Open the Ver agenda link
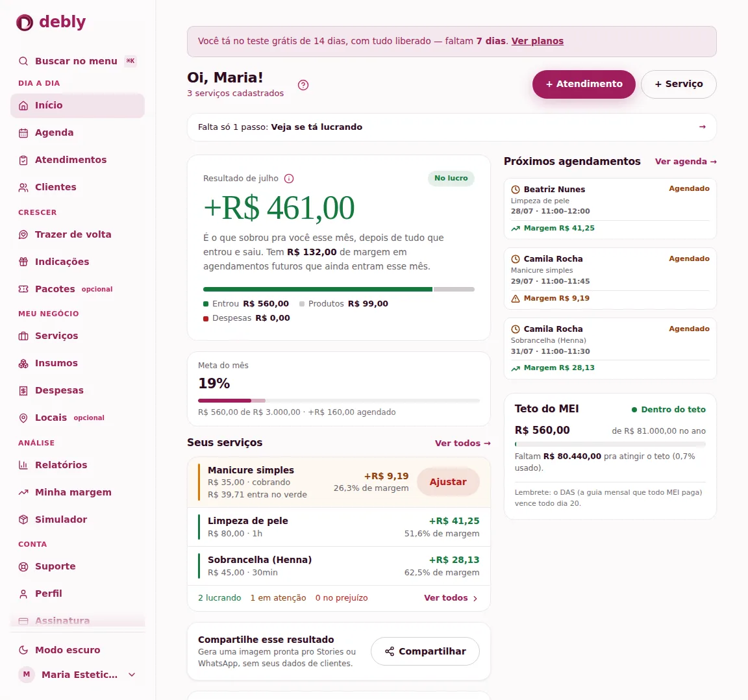 pyautogui.click(x=686, y=161)
